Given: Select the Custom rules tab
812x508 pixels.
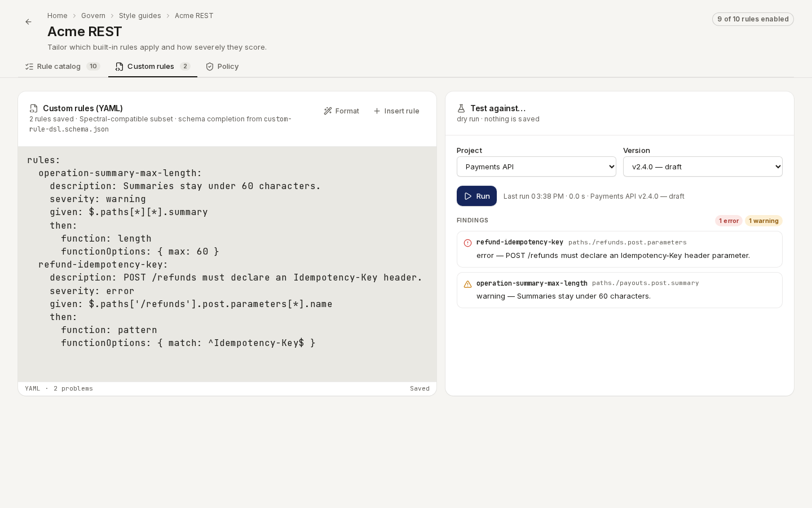Looking at the screenshot, I should [153, 67].
